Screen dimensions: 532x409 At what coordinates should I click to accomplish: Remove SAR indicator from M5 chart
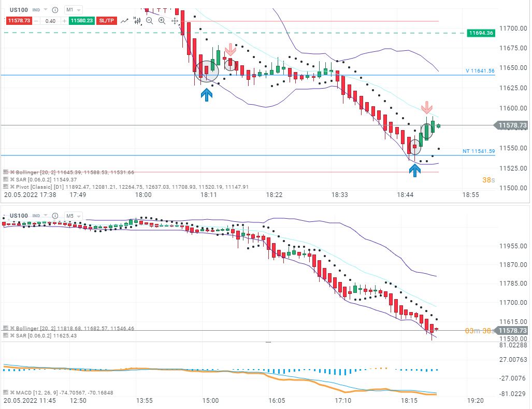12,335
